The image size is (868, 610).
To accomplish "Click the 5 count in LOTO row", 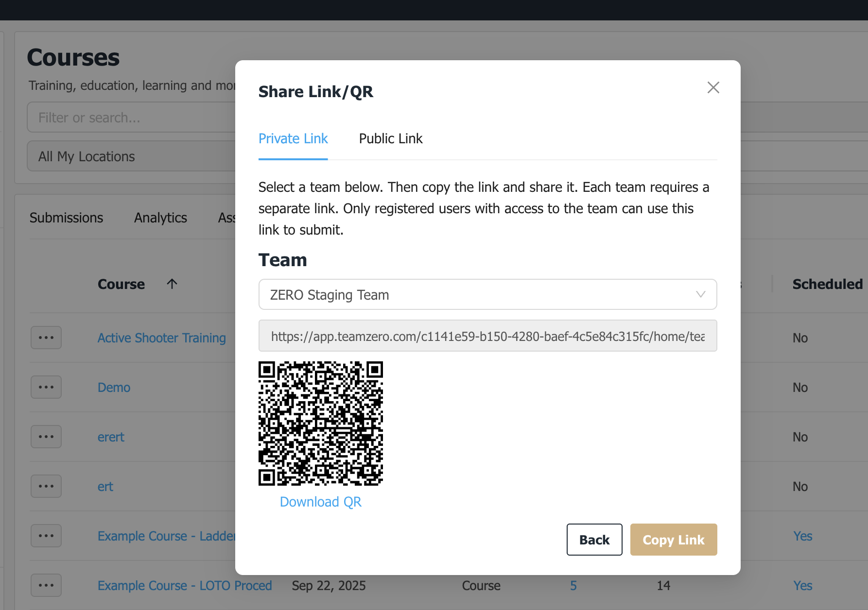I will pos(573,586).
